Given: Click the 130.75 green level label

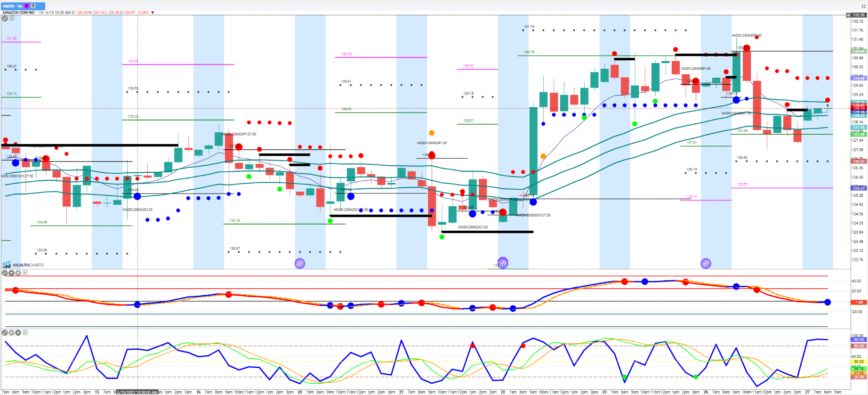Looking at the screenshot, I should 529,52.
